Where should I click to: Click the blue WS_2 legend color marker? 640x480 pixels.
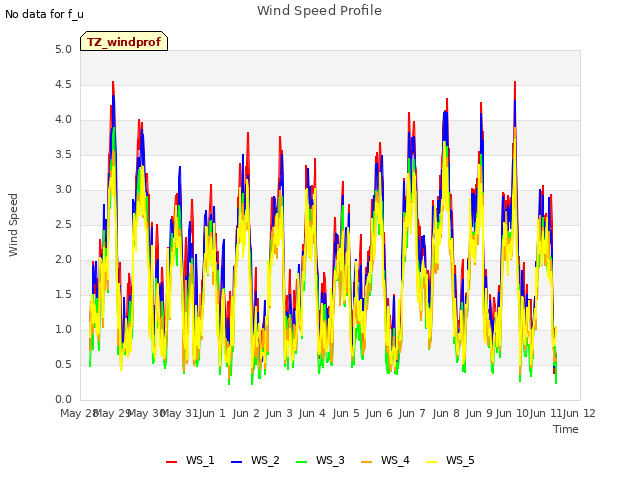coord(236,462)
